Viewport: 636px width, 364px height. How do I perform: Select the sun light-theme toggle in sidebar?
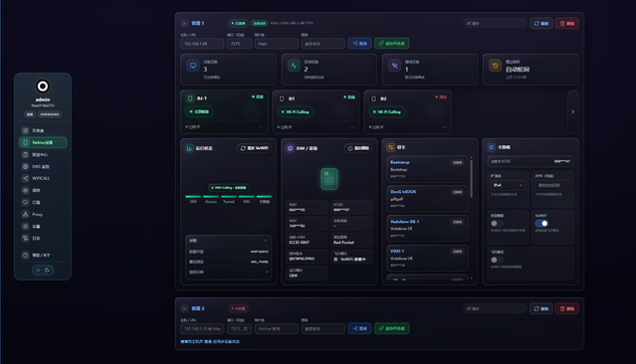point(38,270)
